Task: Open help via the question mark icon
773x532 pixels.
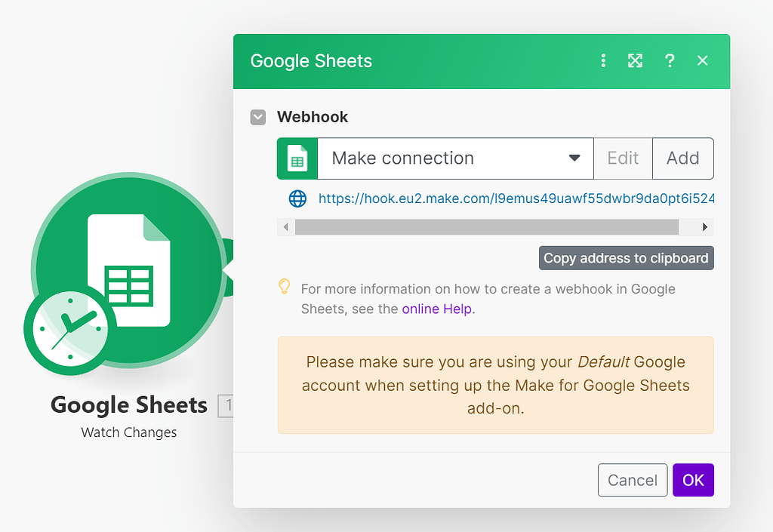Action: [670, 61]
